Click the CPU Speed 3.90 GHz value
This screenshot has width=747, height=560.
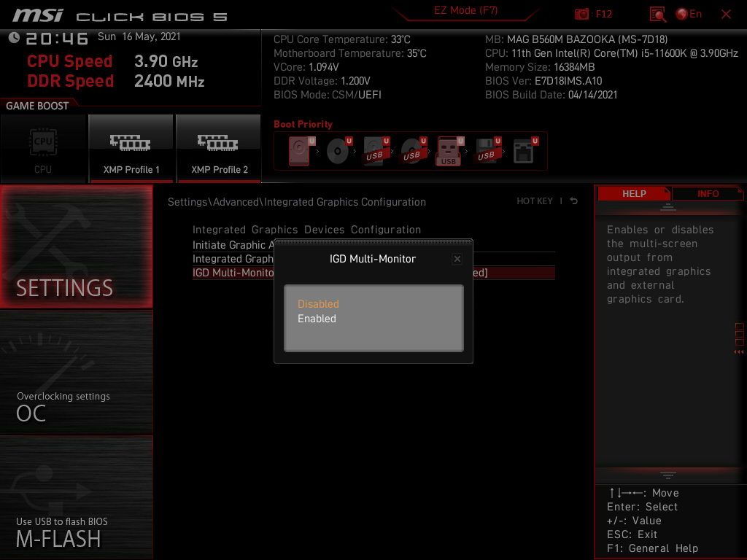pos(166,61)
